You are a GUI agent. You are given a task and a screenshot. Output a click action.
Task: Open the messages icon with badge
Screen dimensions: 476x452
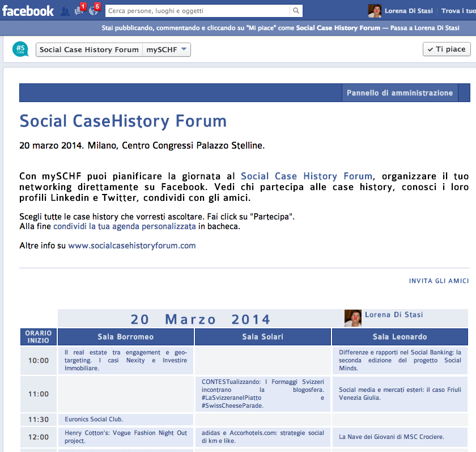click(79, 11)
